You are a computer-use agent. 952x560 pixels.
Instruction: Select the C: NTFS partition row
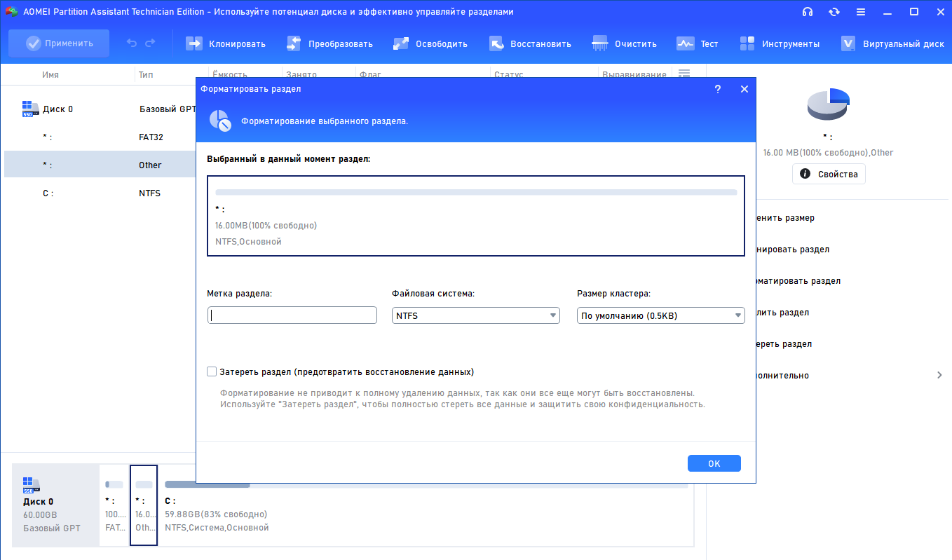[98, 193]
